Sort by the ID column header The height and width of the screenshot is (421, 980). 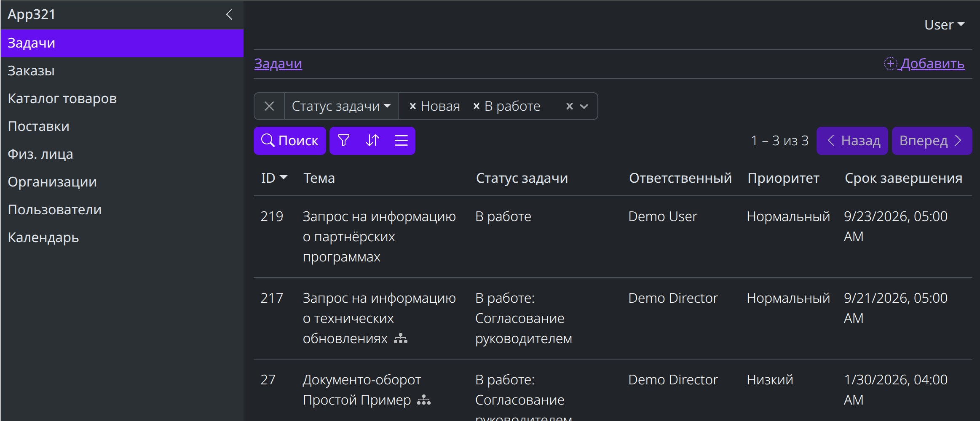pyautogui.click(x=274, y=178)
